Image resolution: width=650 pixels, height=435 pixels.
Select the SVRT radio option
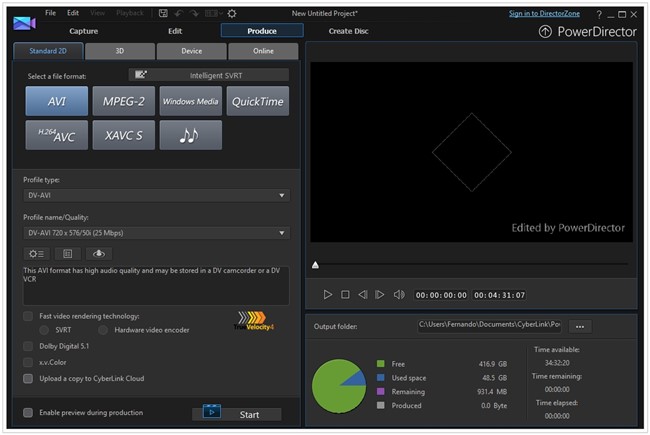(44, 330)
